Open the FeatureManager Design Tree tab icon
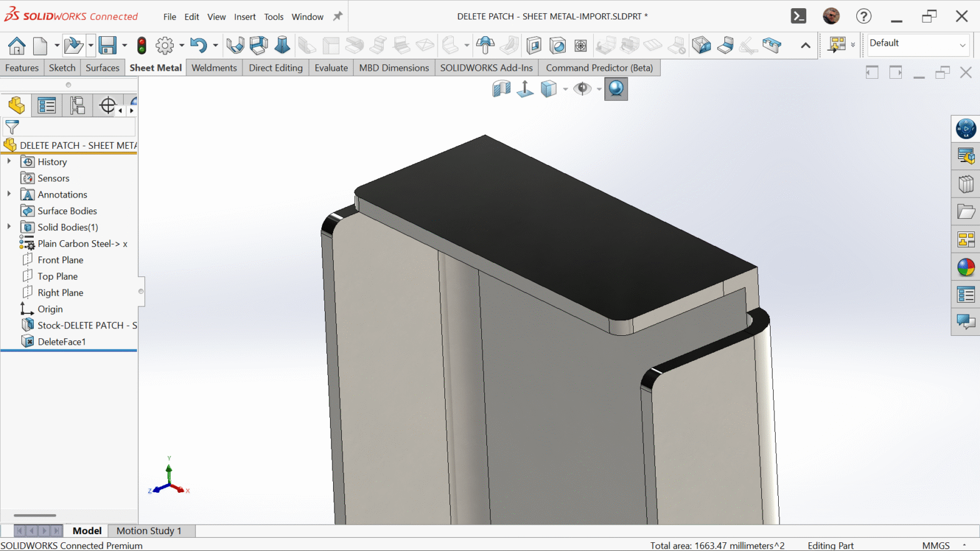Screen dimensions: 980x551 16,105
